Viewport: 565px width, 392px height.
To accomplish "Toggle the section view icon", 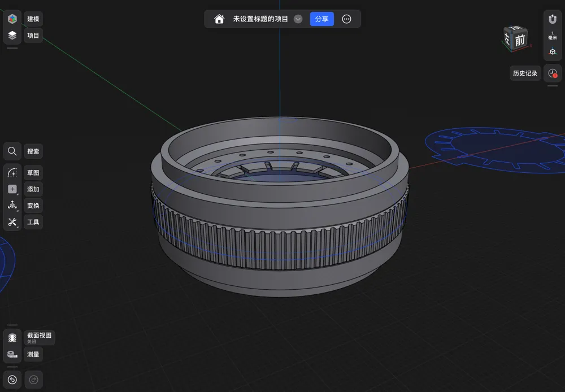I will (12, 338).
